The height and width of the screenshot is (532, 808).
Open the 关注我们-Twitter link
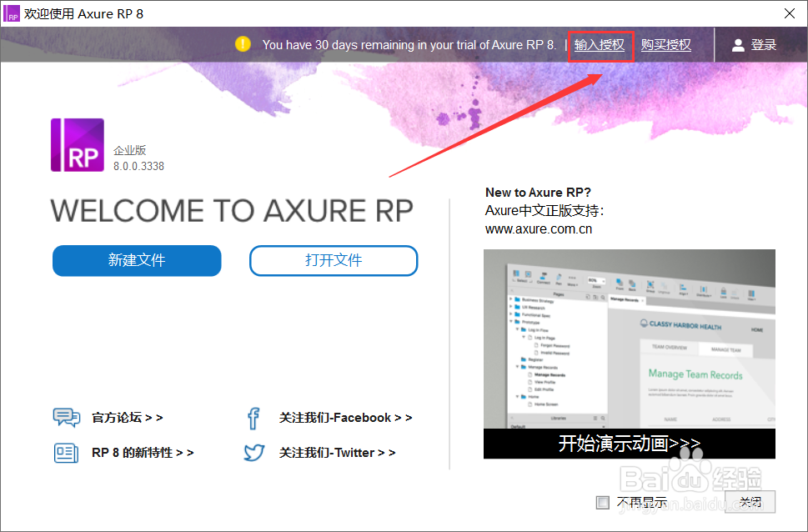pyautogui.click(x=337, y=453)
